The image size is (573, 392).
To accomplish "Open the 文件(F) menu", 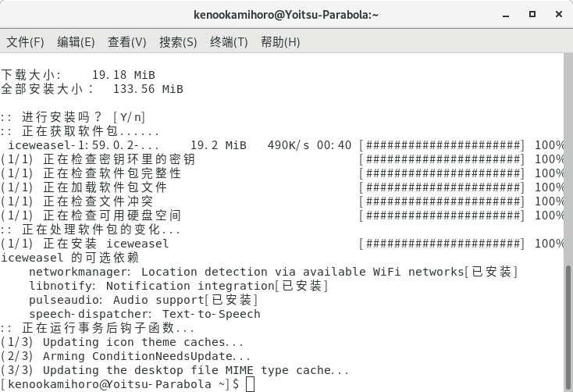I will pos(25,42).
